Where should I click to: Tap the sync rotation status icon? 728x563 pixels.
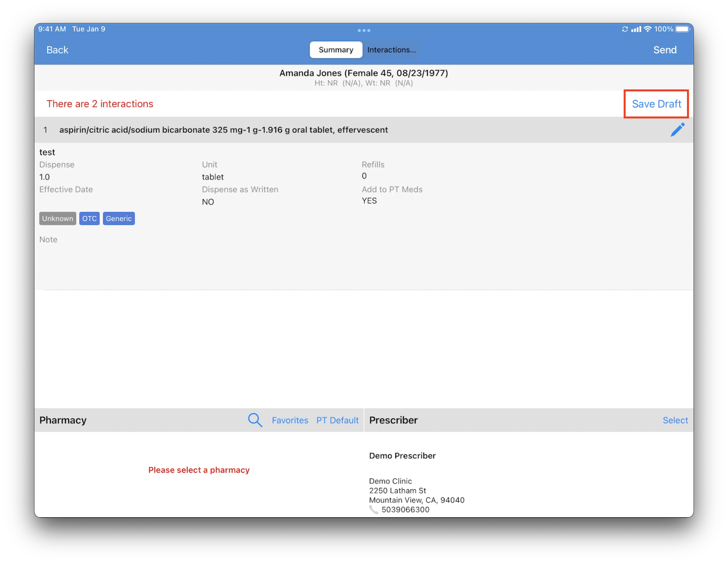coord(625,29)
